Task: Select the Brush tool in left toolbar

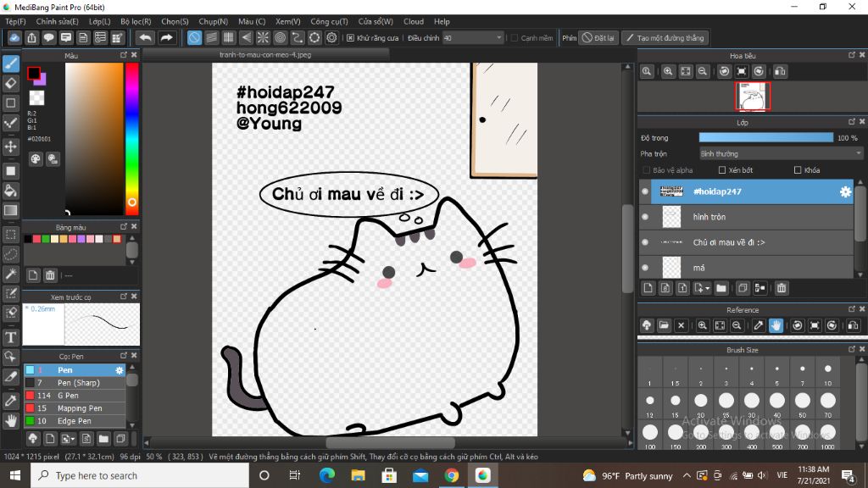Action: coord(10,64)
